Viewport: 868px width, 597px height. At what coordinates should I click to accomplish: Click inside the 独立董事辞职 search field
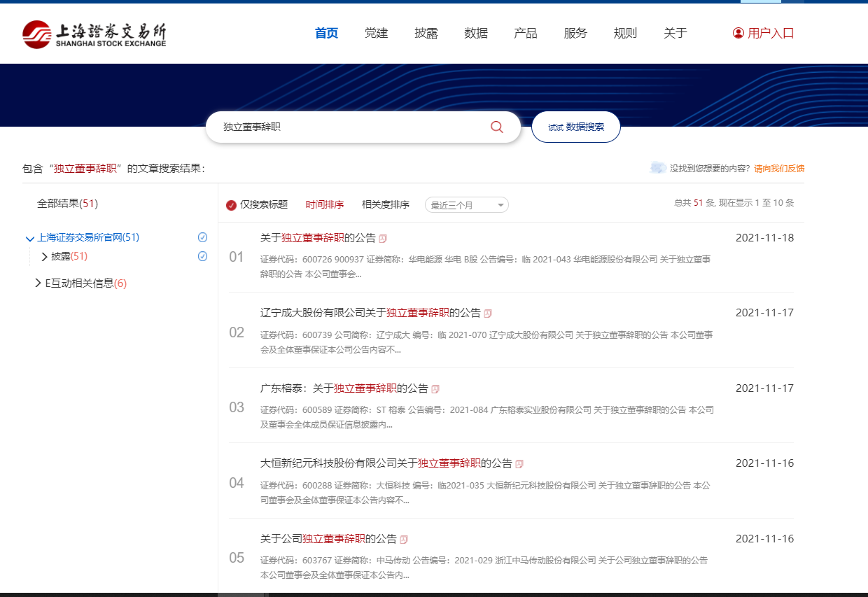pos(315,127)
